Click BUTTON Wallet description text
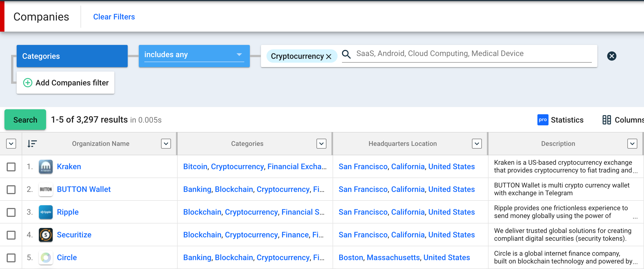The image size is (644, 269). (x=562, y=189)
